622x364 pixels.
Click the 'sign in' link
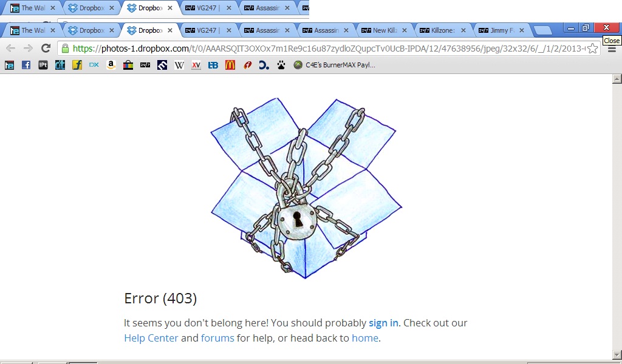point(383,323)
